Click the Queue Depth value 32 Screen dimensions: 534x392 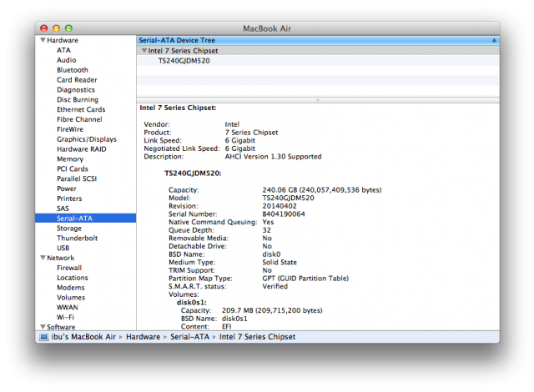point(267,230)
